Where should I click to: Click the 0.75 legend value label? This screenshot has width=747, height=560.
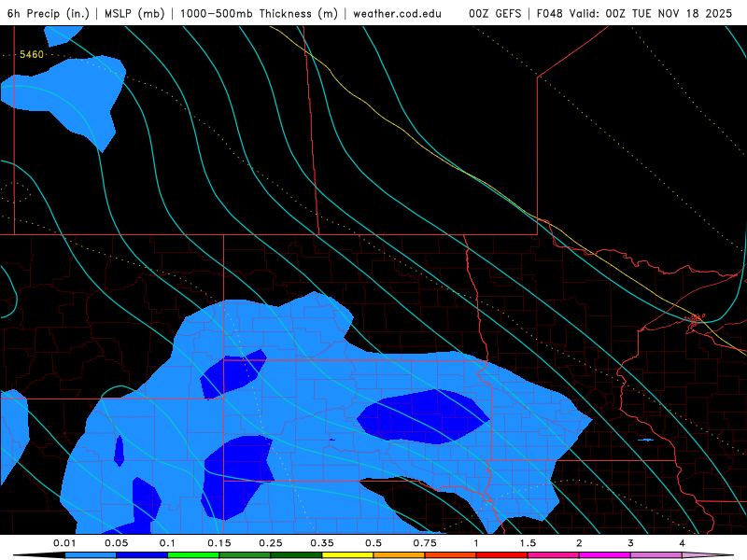[425, 543]
